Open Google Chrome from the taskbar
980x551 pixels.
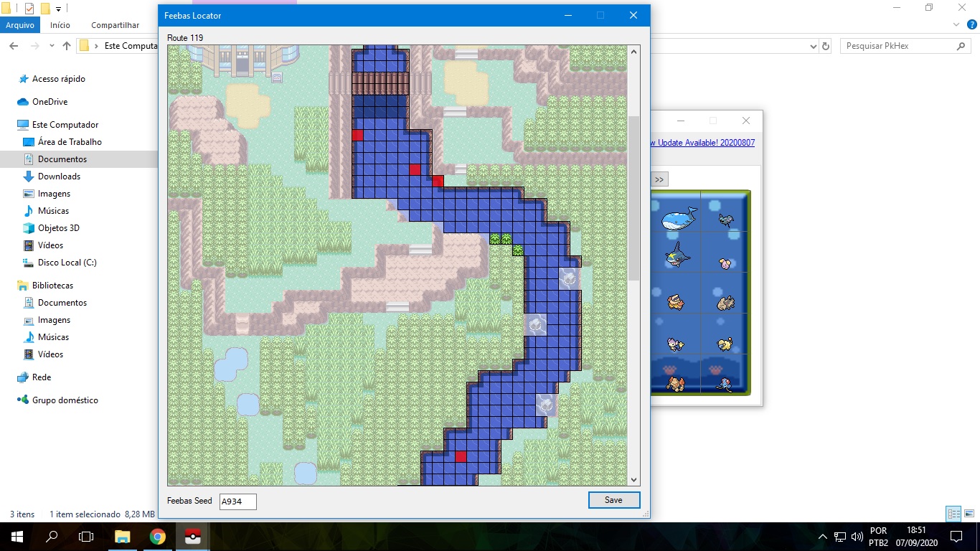click(157, 536)
